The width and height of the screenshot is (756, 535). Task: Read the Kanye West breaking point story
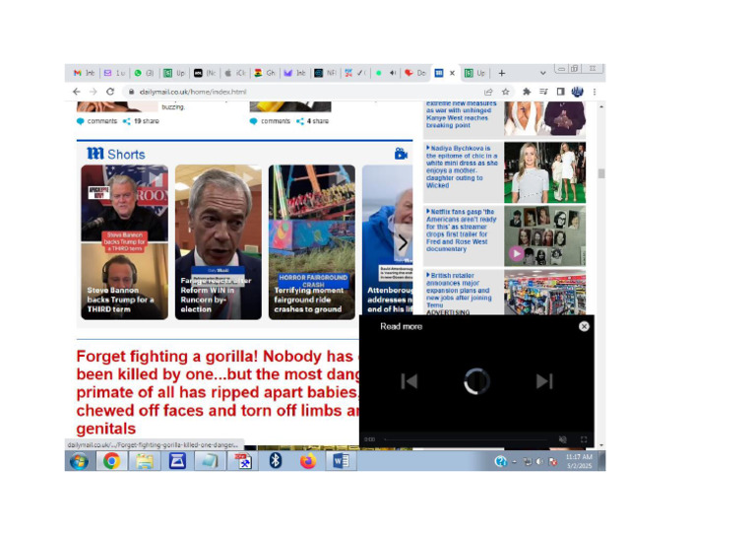coord(461,115)
